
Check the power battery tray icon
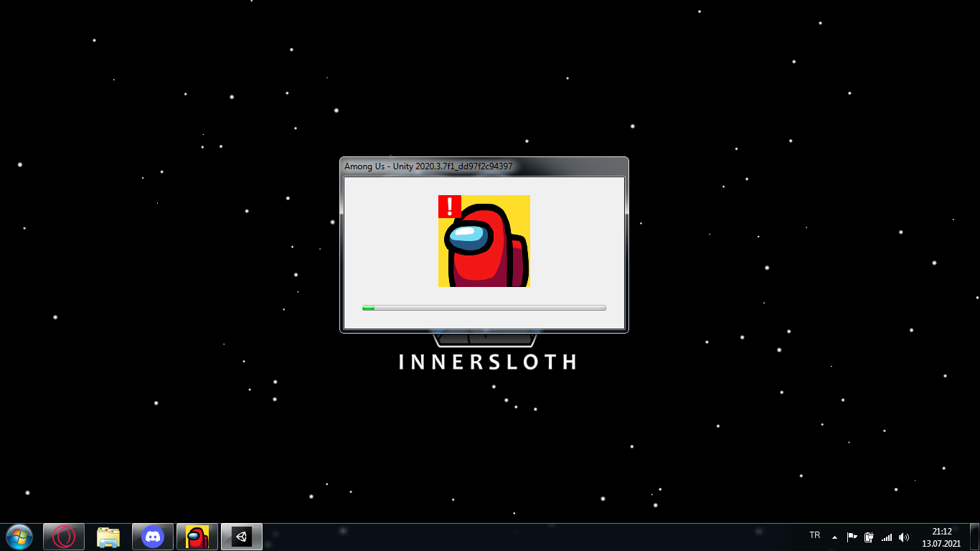(x=869, y=537)
